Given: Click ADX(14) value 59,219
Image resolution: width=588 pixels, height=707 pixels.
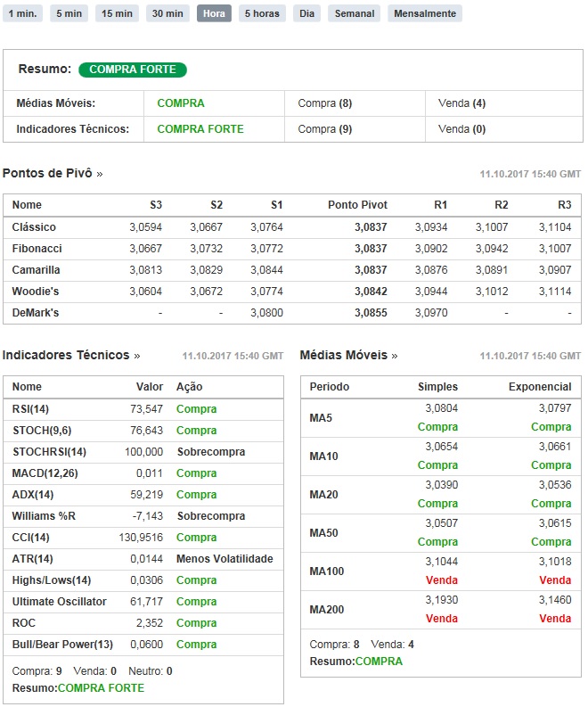Looking at the screenshot, I should pos(146,495).
